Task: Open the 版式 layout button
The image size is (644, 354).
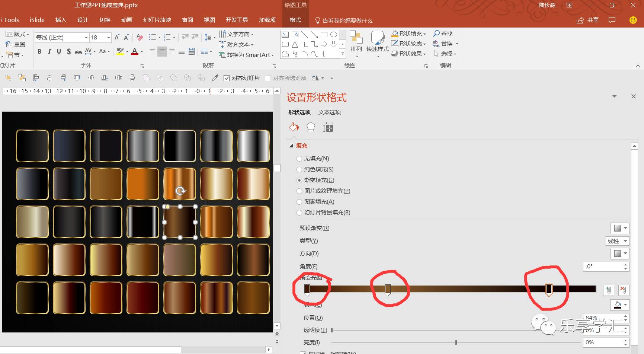Action: coord(17,34)
